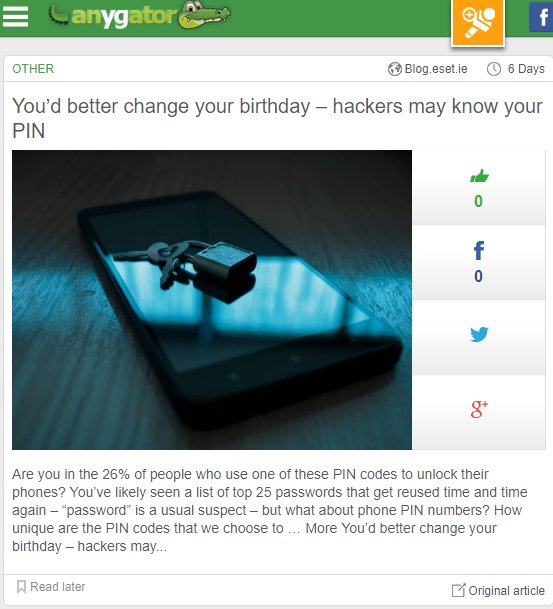This screenshot has height=609, width=553.
Task: Click the anygator logo
Action: pyautogui.click(x=139, y=16)
